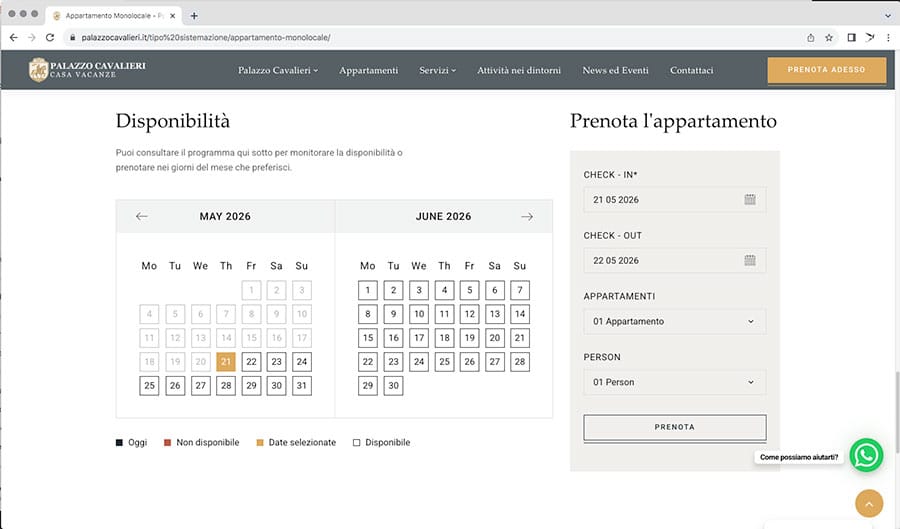This screenshot has height=529, width=900.
Task: Click the JUNE 2026 month heading
Action: 443,216
